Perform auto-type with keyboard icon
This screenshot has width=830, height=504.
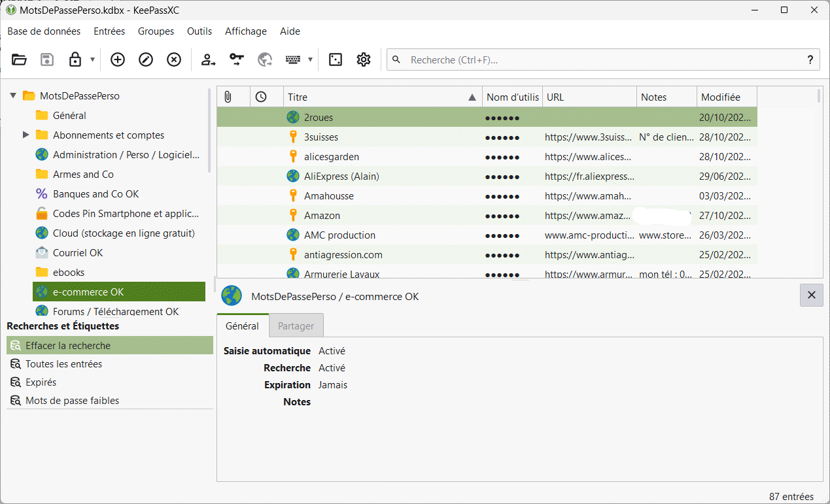pyautogui.click(x=293, y=60)
